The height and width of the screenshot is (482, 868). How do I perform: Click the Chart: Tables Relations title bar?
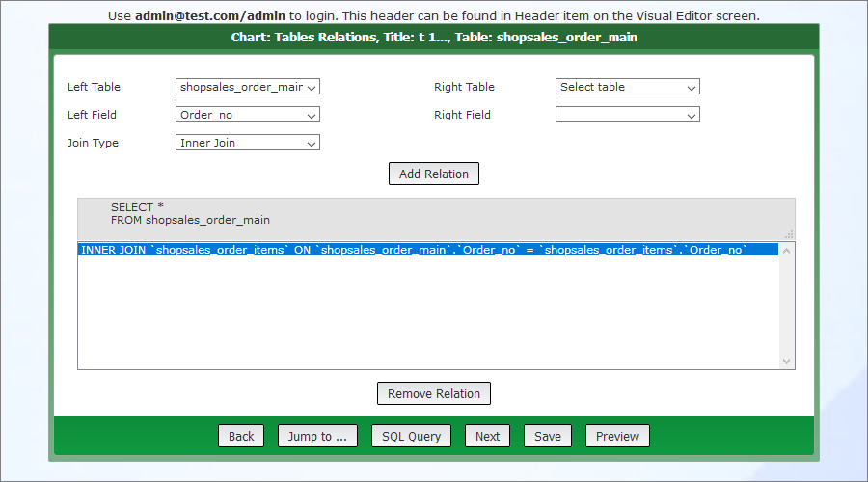[434, 38]
